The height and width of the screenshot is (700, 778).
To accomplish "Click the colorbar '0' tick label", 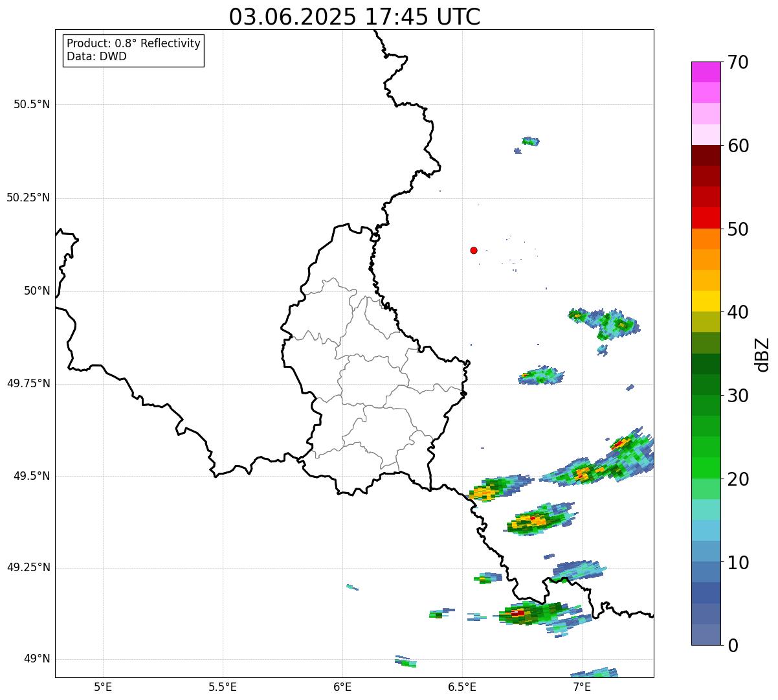I will [x=732, y=646].
